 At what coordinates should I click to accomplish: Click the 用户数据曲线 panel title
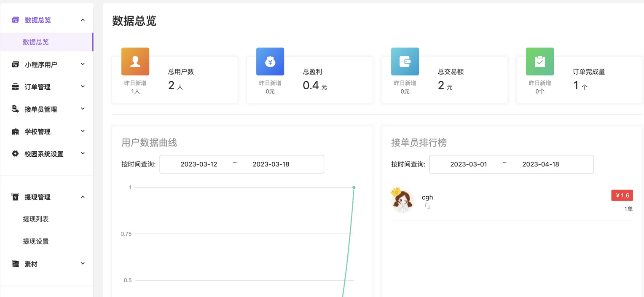(x=149, y=142)
